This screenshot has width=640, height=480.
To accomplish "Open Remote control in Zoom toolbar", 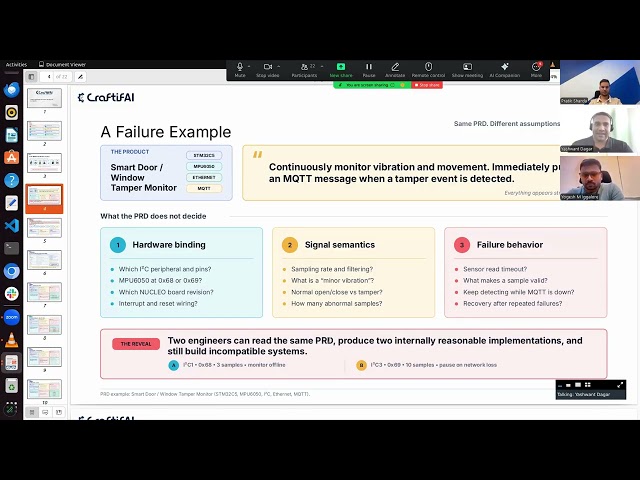I will pyautogui.click(x=428, y=69).
